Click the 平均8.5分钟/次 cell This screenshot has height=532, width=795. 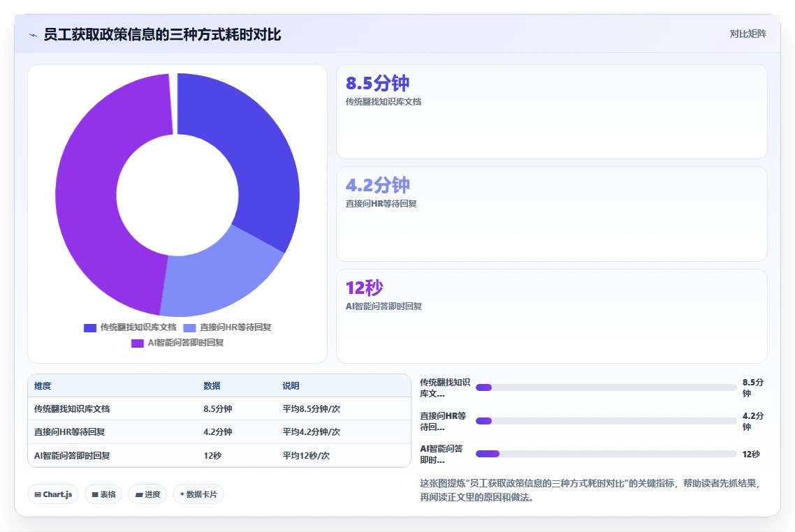click(x=312, y=409)
